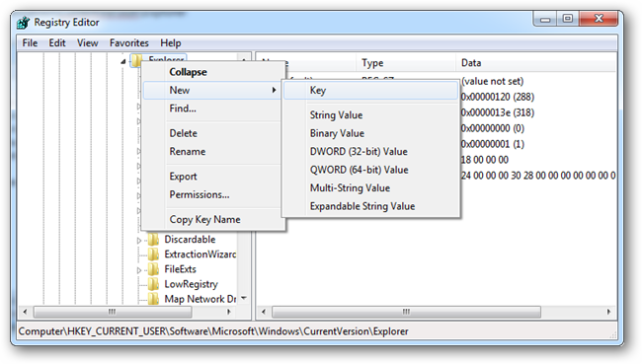
Task: Minimize the Registry Editor window
Action: coord(545,19)
